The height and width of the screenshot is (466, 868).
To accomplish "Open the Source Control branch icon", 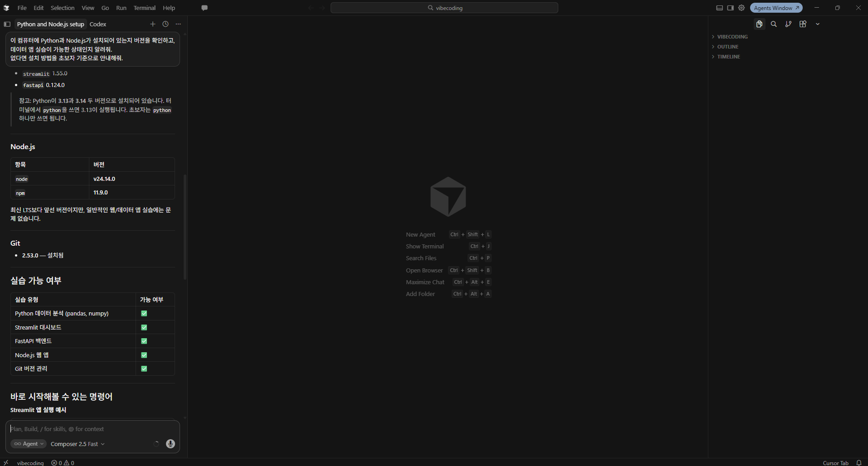I will (x=788, y=24).
